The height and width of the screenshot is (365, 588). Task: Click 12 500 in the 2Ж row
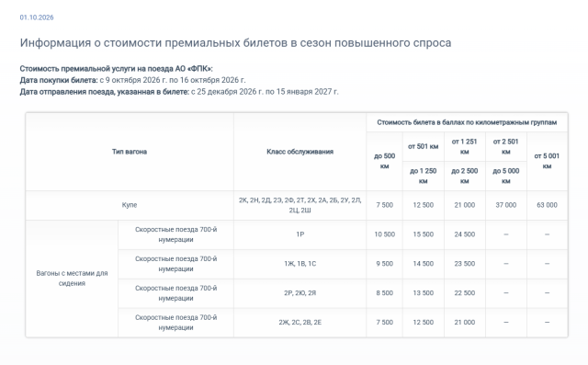(424, 322)
